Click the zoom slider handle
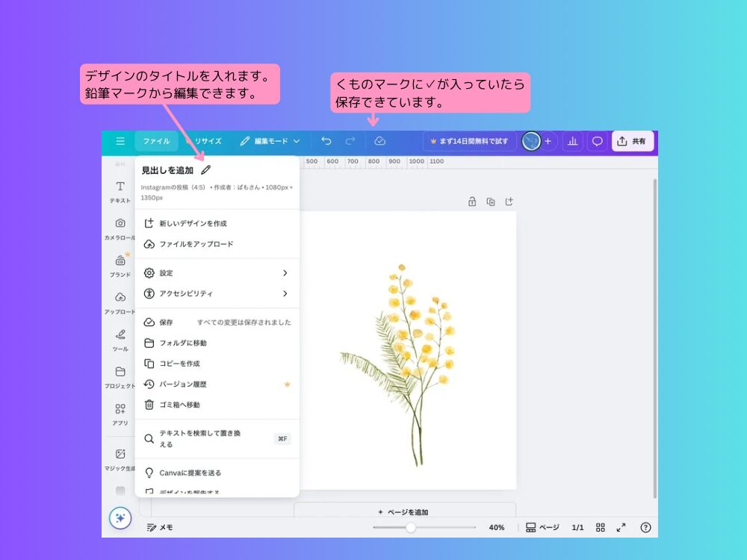747x560 pixels. (411, 527)
